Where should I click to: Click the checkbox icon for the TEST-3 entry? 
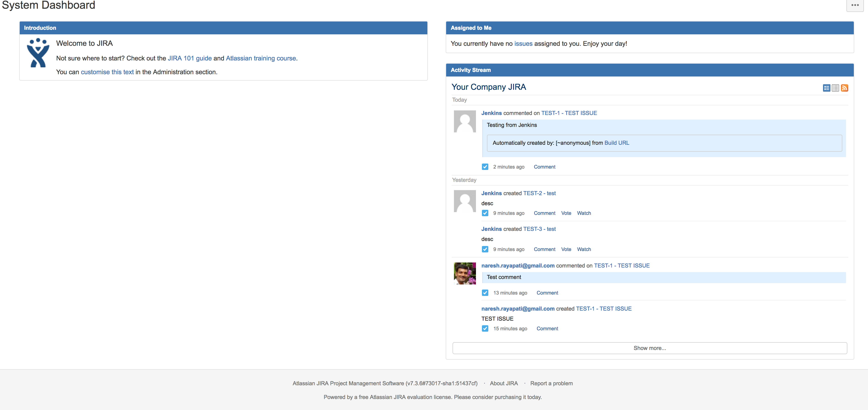tap(485, 249)
